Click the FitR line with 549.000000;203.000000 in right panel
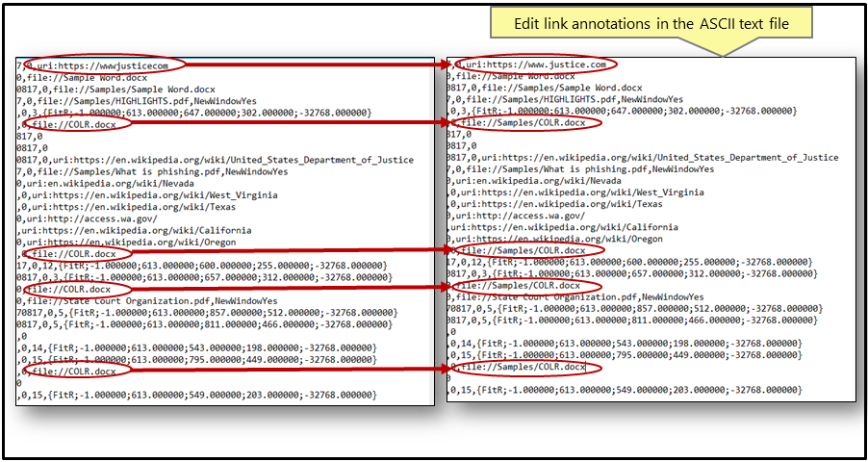 point(625,391)
